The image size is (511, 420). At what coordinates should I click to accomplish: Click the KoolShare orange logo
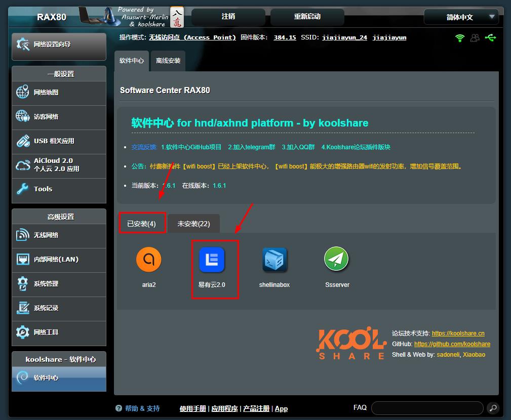click(x=351, y=343)
